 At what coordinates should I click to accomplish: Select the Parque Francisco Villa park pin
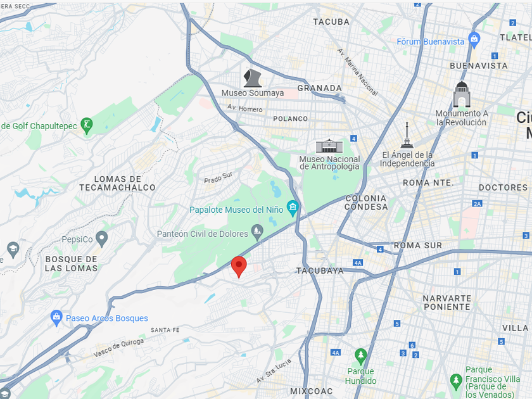click(x=456, y=382)
